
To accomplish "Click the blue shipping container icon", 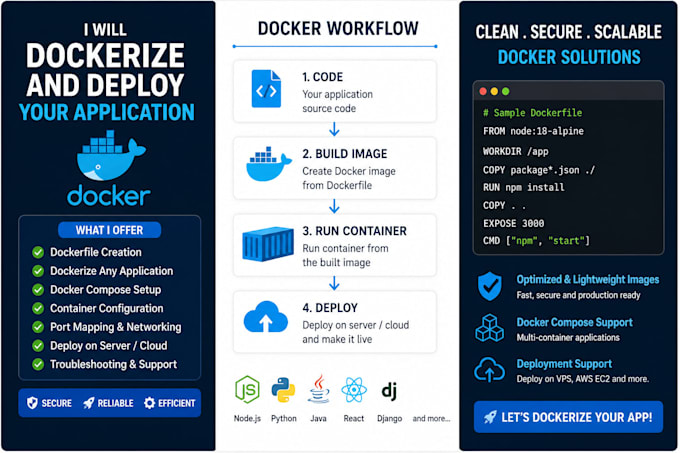I will point(268,244).
